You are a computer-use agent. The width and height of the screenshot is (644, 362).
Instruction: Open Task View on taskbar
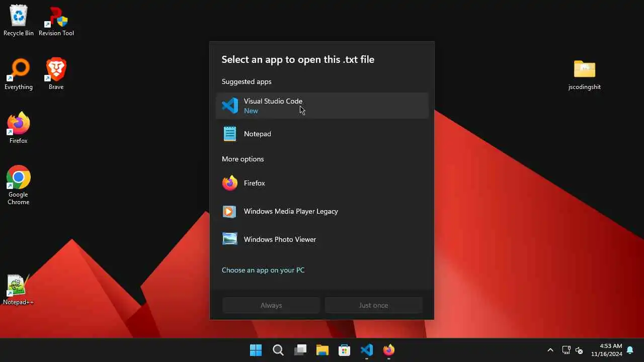tap(300, 350)
